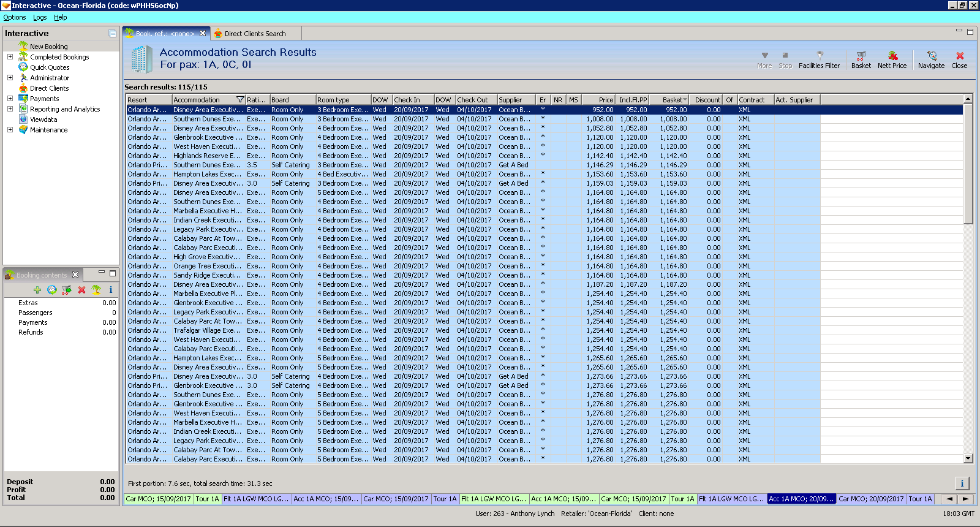Click the Close button in results toolbar
This screenshot has width=980, height=527.
959,59
